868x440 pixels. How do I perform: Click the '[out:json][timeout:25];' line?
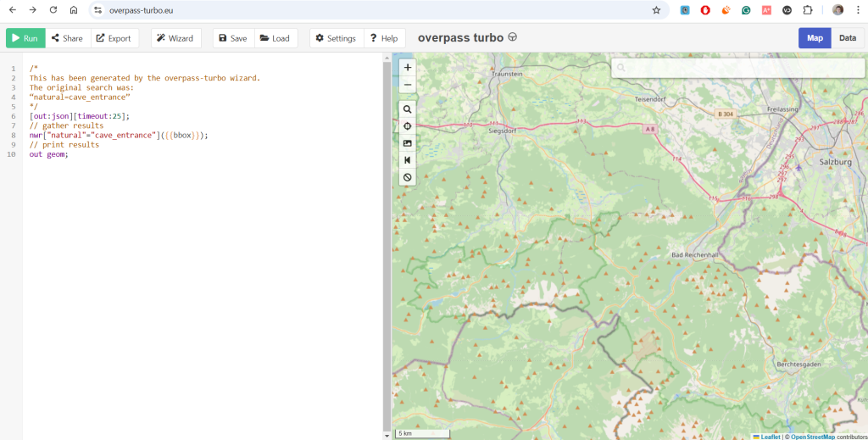coord(79,116)
